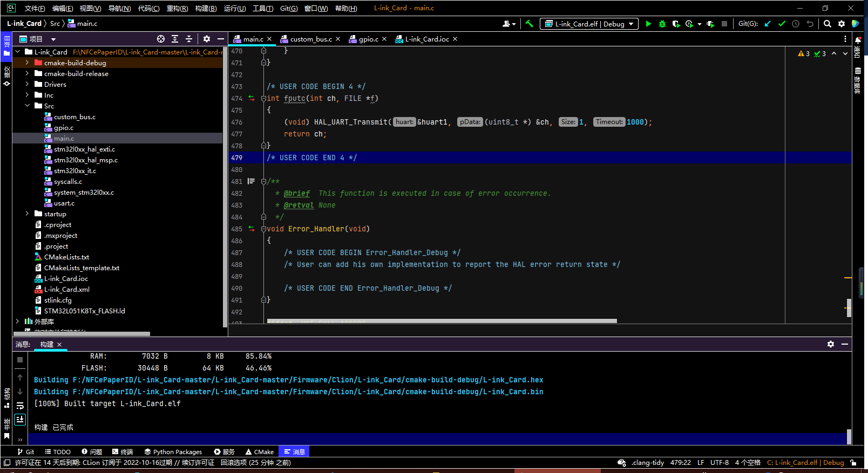Update project via Git blue arrow
868x473 pixels.
(x=768, y=24)
